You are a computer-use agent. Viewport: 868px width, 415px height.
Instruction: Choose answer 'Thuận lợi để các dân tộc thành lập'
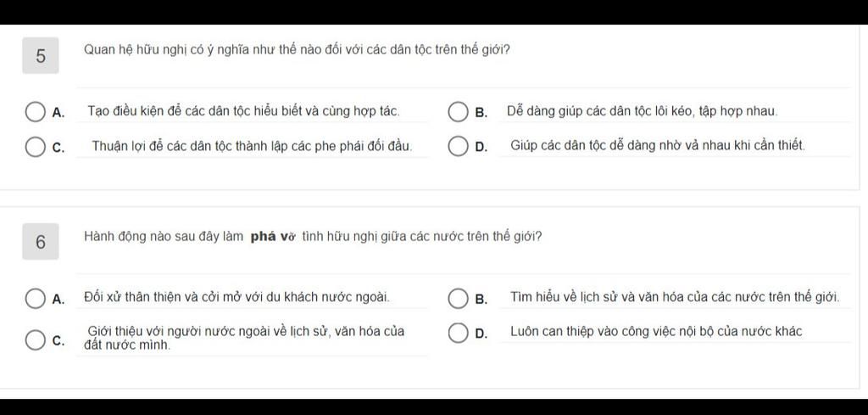pyautogui.click(x=252, y=146)
